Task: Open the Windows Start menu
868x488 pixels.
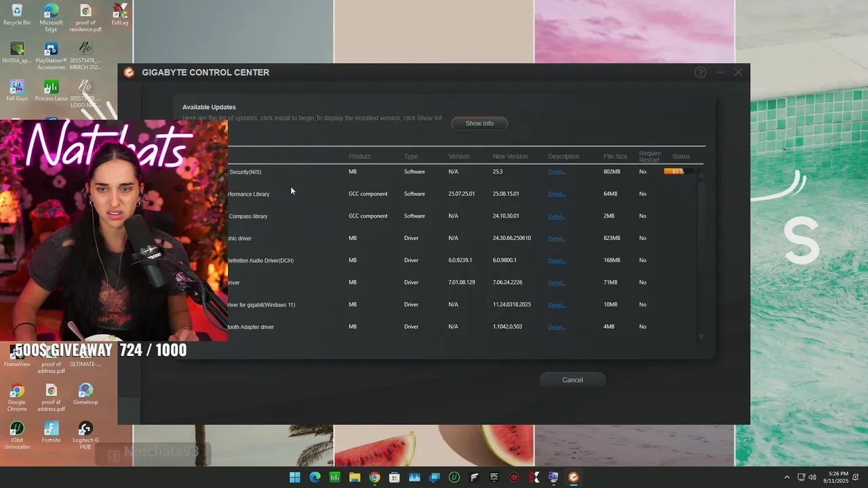Action: point(295,477)
